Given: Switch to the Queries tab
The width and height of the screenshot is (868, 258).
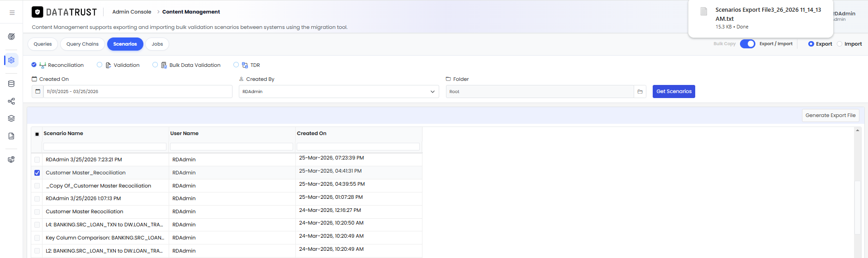Looking at the screenshot, I should [x=43, y=44].
